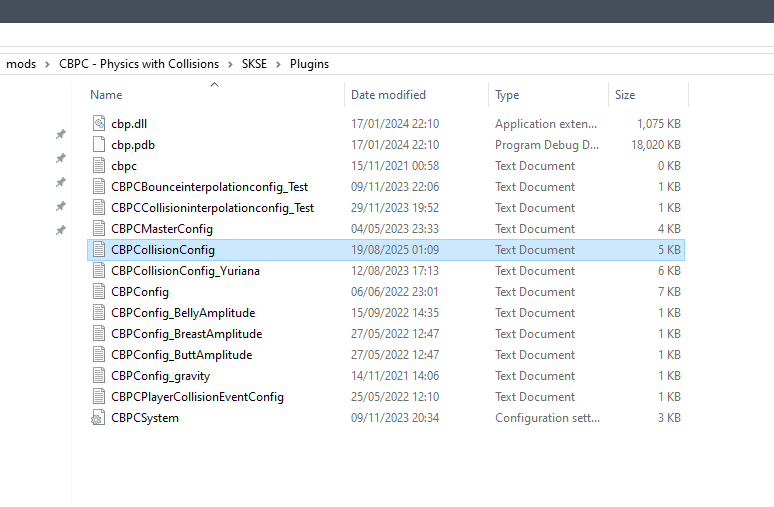Click the CBPCollisionConfig_Yuriana file icon
774x507 pixels.
99,270
